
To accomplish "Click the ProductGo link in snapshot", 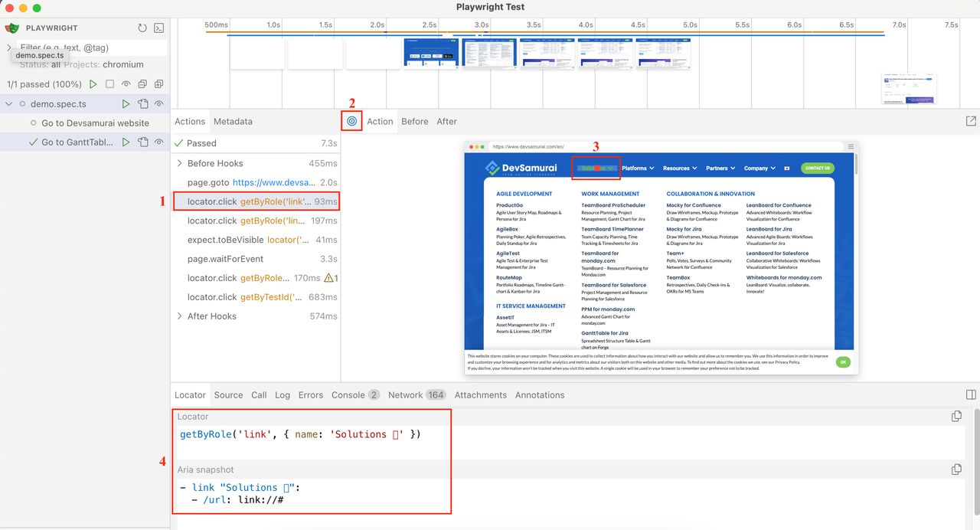I will click(x=509, y=205).
